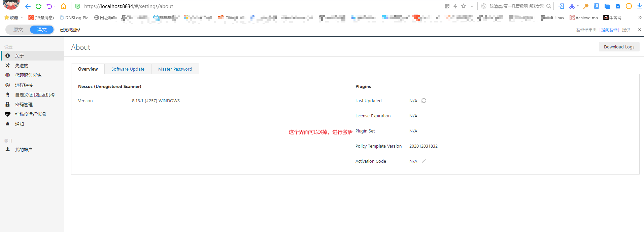This screenshot has height=232, width=644.
Task: Close the translation bar
Action: pyautogui.click(x=640, y=30)
